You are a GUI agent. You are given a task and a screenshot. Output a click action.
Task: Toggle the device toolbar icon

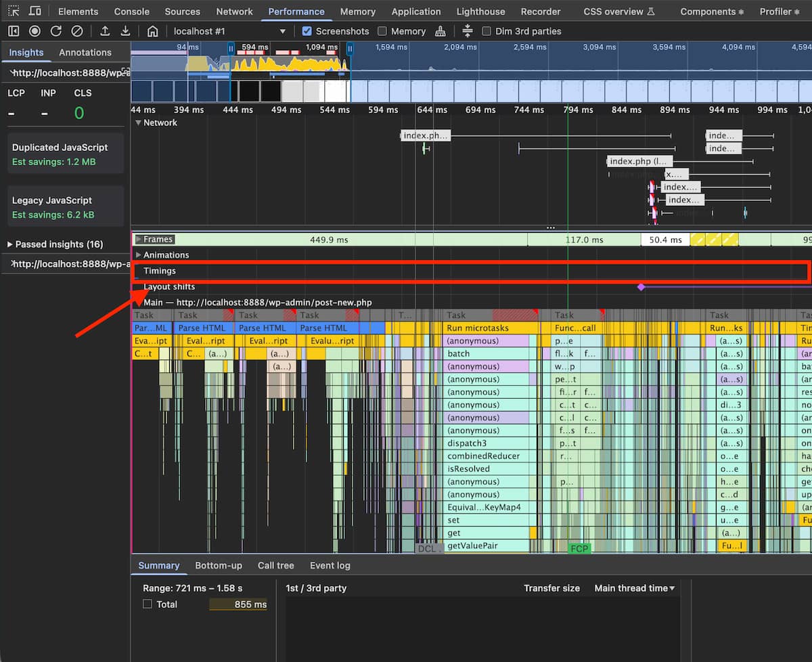pyautogui.click(x=35, y=11)
